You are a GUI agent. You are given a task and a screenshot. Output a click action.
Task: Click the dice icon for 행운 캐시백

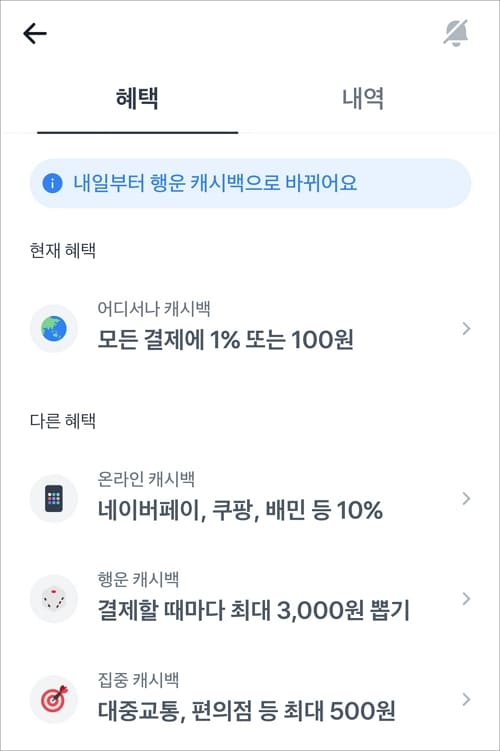[54, 599]
